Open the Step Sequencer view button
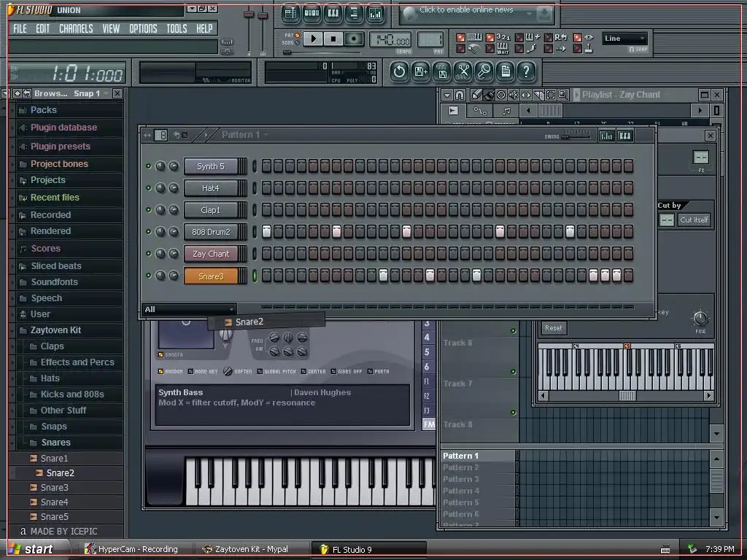Viewport: 747px width, 560px height. pyautogui.click(x=312, y=13)
